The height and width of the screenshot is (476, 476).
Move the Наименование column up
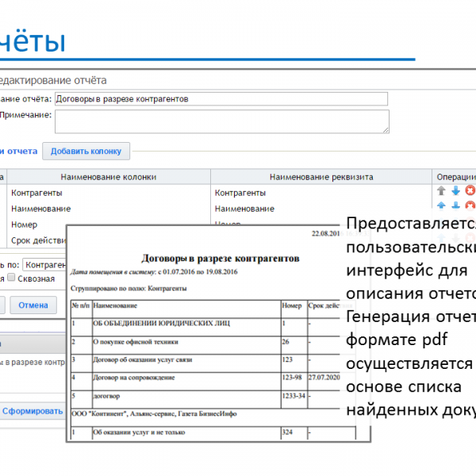point(441,207)
